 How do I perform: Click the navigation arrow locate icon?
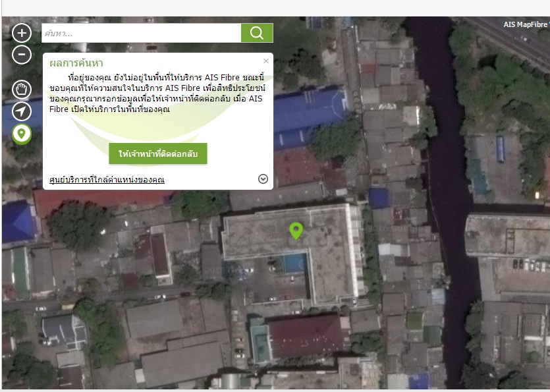[x=22, y=111]
